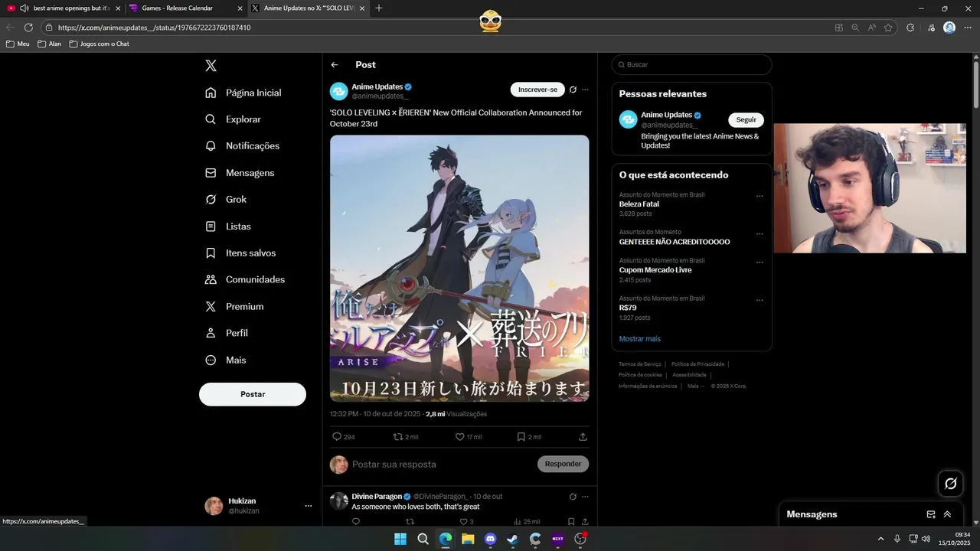
Task: Open Comunidades in the sidebar
Action: 245,280
